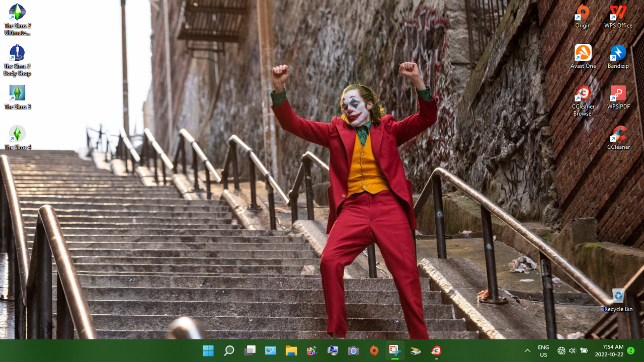Viewport: 644px width, 362px height.
Task: Select the Origin desktop shortcut
Action: [583, 16]
